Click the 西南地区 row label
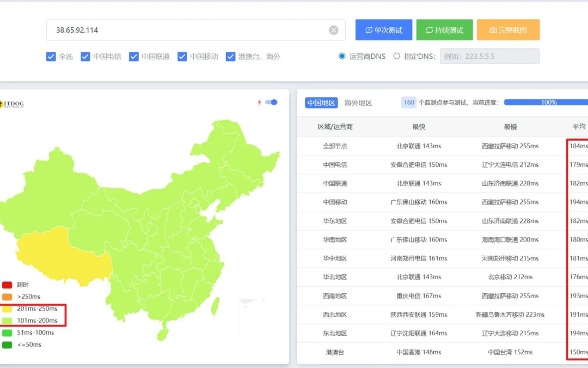Image resolution: width=588 pixels, height=368 pixels. pyautogui.click(x=335, y=296)
